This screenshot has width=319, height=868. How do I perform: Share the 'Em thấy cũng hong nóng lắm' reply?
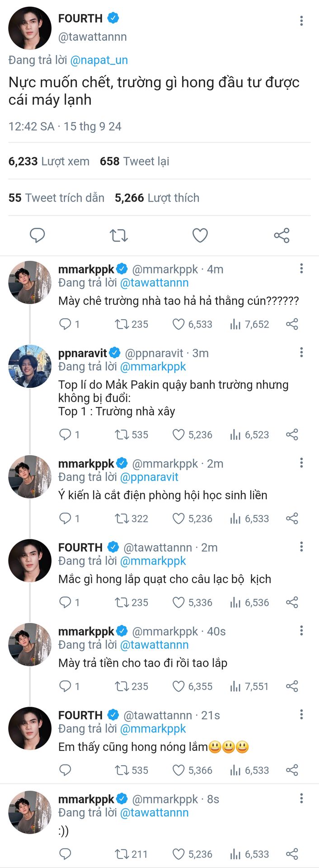pyautogui.click(x=292, y=770)
